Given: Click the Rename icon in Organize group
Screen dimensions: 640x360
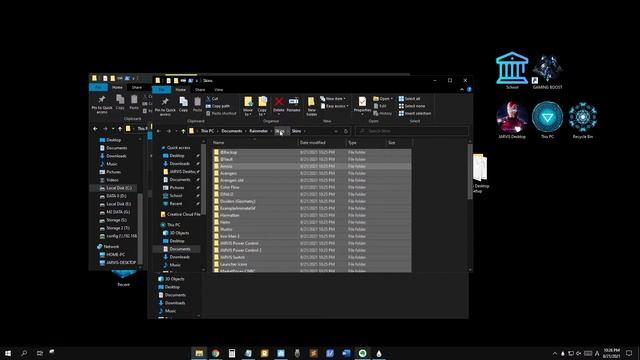Looking at the screenshot, I should coord(293,104).
